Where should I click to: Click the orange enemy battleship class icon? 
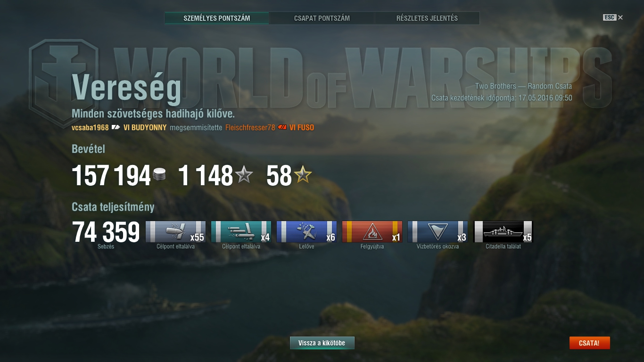282,127
